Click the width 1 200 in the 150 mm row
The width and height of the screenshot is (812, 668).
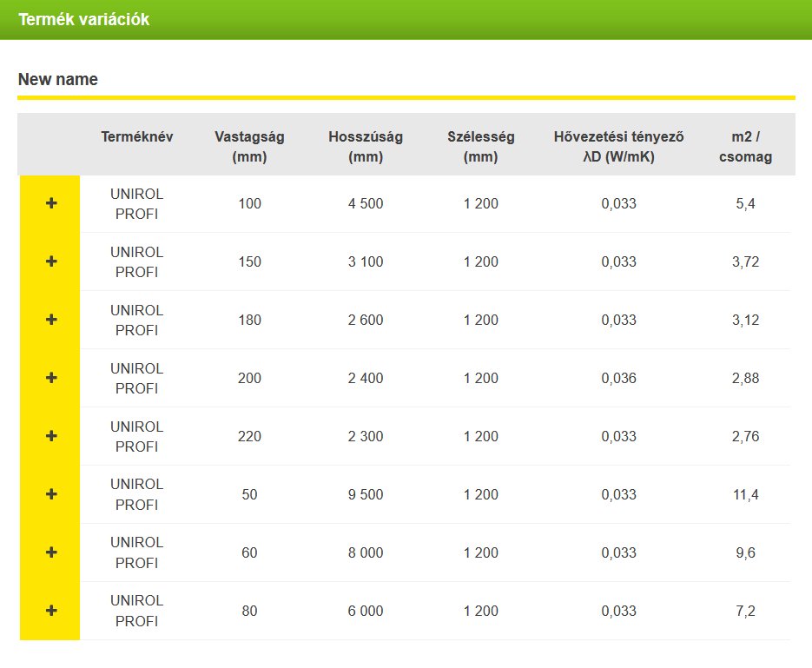481,261
